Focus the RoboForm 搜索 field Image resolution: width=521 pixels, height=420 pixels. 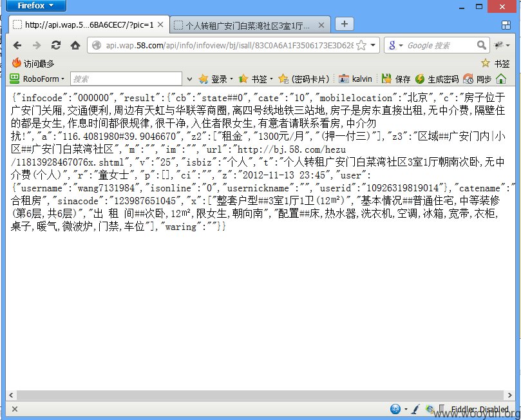(126, 79)
